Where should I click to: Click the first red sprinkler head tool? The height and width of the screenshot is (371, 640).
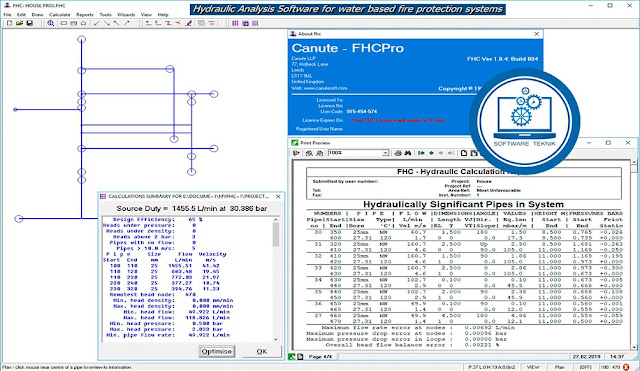click(x=148, y=23)
